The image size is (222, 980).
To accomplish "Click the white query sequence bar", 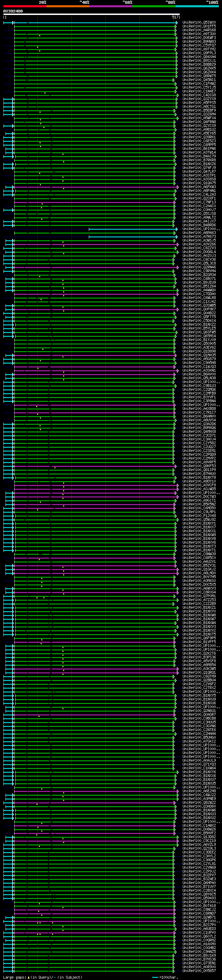I will pos(91,14).
